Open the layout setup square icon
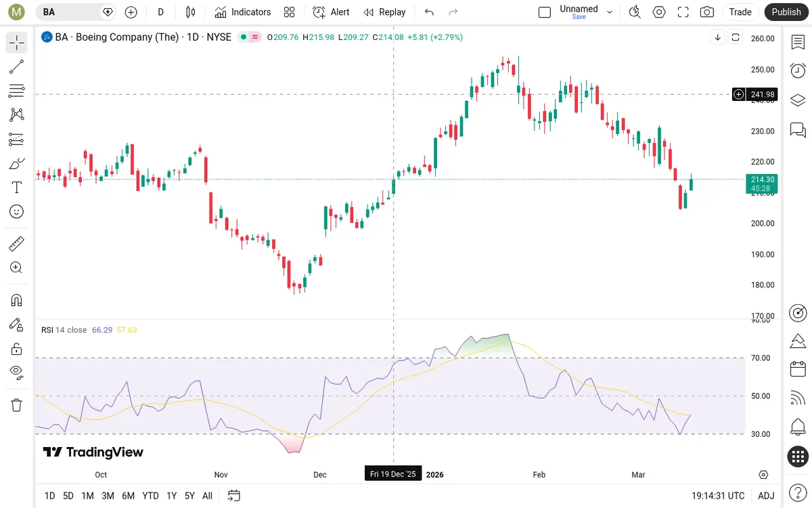 point(545,12)
